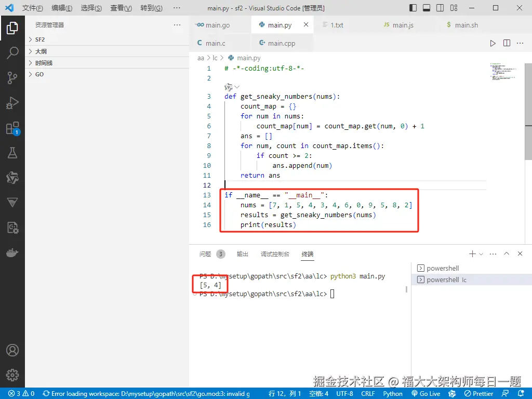Open the 输出 output panel tab
The width and height of the screenshot is (532, 399).
click(x=242, y=254)
